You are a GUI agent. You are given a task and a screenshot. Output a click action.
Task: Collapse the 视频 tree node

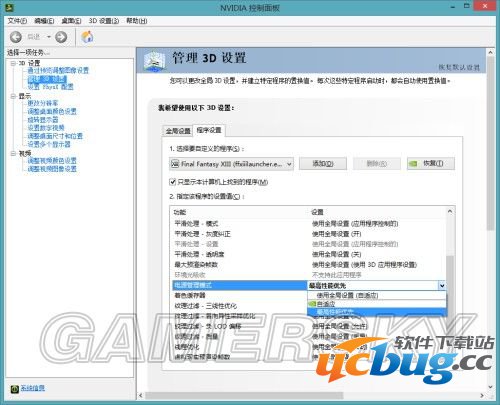coord(13,153)
